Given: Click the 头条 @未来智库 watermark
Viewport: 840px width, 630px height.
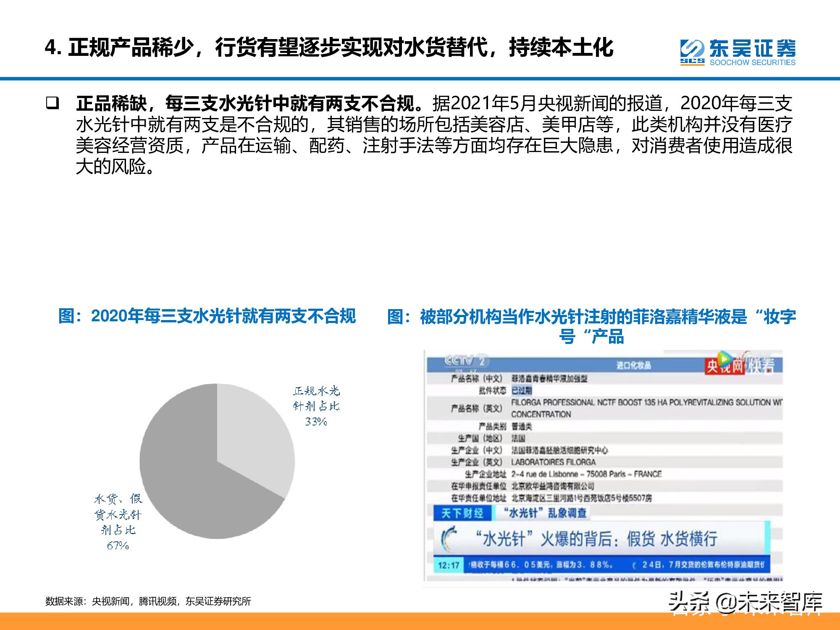Looking at the screenshot, I should tap(745, 603).
